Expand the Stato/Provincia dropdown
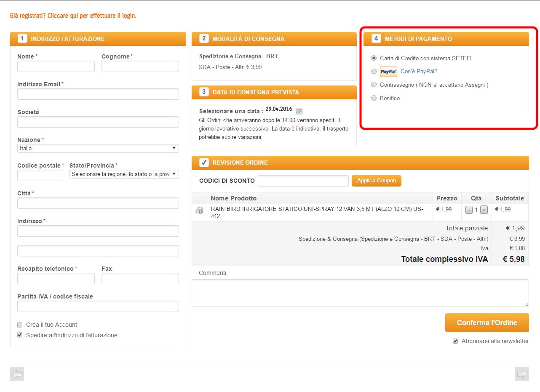Screen dimensions: 540x392 pos(124,174)
